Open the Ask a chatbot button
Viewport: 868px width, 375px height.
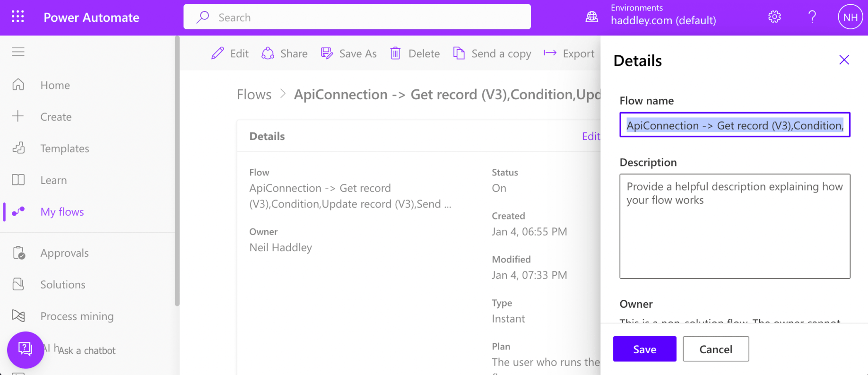pos(26,349)
